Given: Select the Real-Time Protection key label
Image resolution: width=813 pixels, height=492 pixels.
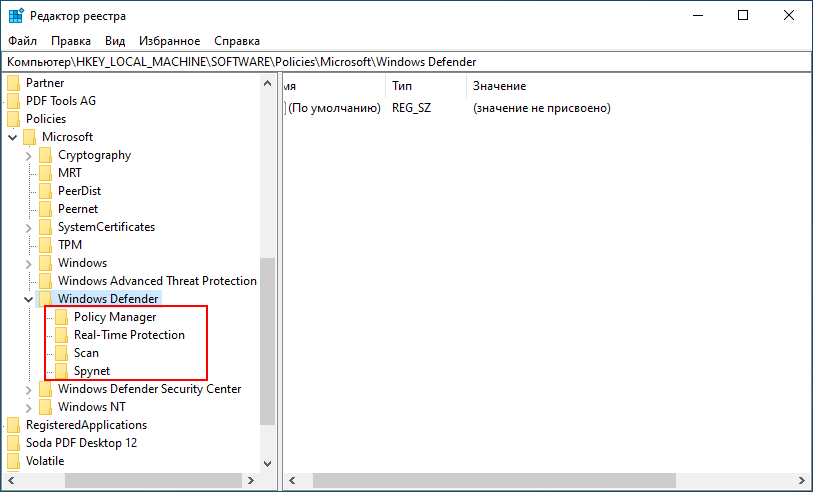Looking at the screenshot, I should point(129,335).
